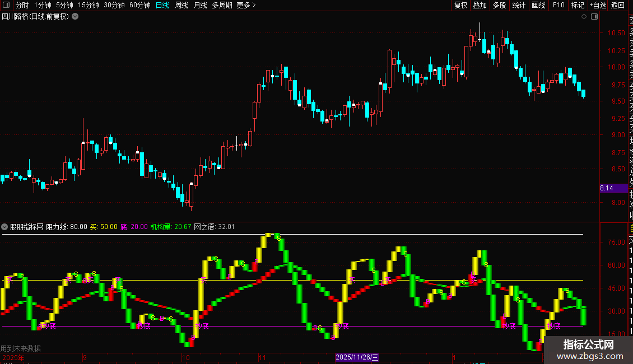
Task: Add stock with +自选 button
Action: (x=598, y=5)
